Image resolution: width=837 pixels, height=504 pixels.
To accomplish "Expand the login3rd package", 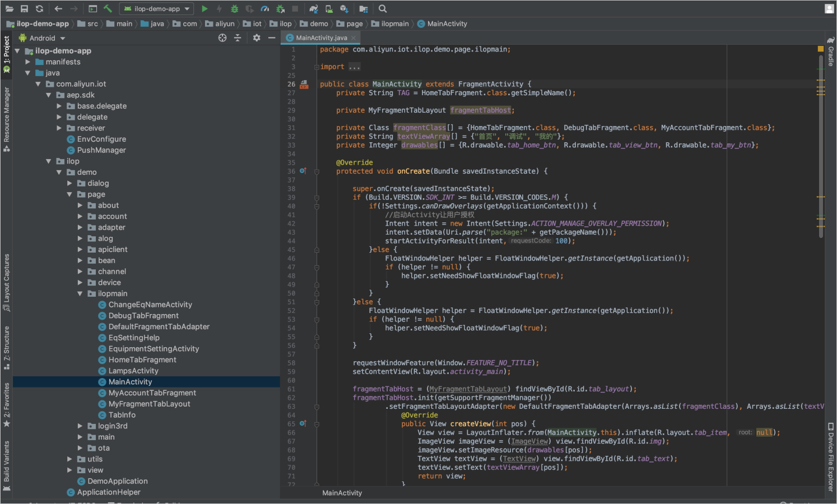I will [80, 426].
